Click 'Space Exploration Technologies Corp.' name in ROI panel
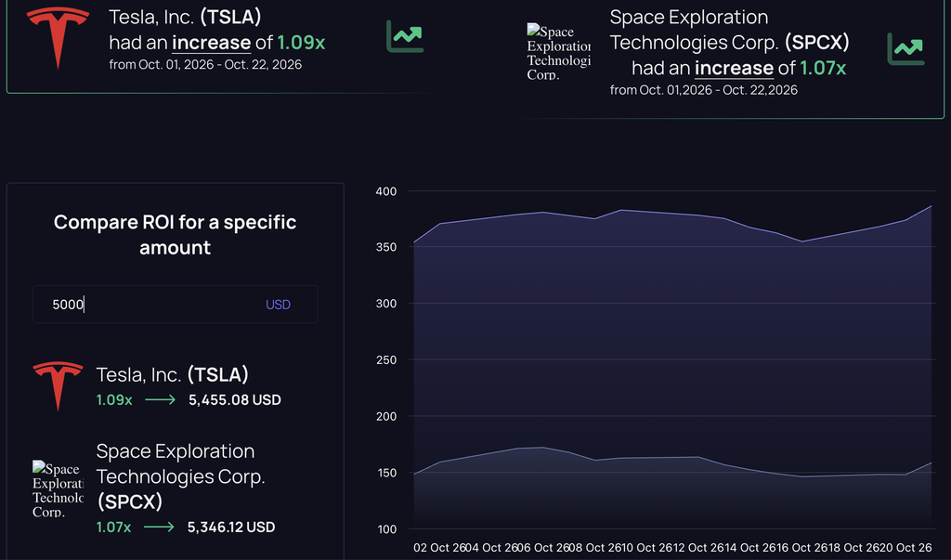Screen dimensions: 951x560 coord(181,463)
